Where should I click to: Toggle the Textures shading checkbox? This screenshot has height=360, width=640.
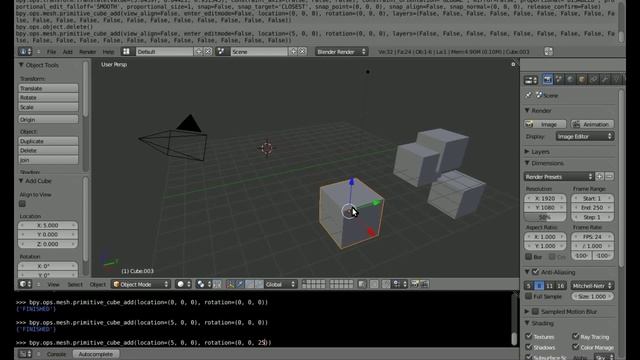click(x=529, y=336)
